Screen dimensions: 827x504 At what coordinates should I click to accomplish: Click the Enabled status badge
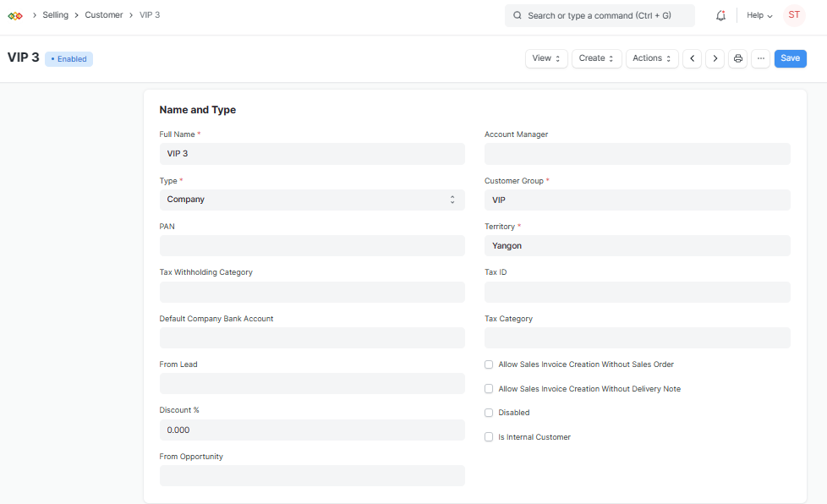[x=68, y=58]
